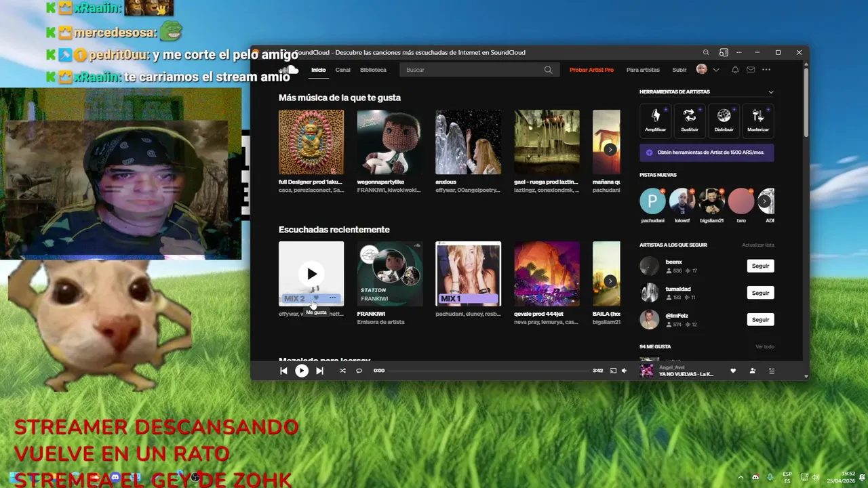Viewport: 868px width, 488px height.
Task: Open qevale prod 444jet cover
Action: 547,274
